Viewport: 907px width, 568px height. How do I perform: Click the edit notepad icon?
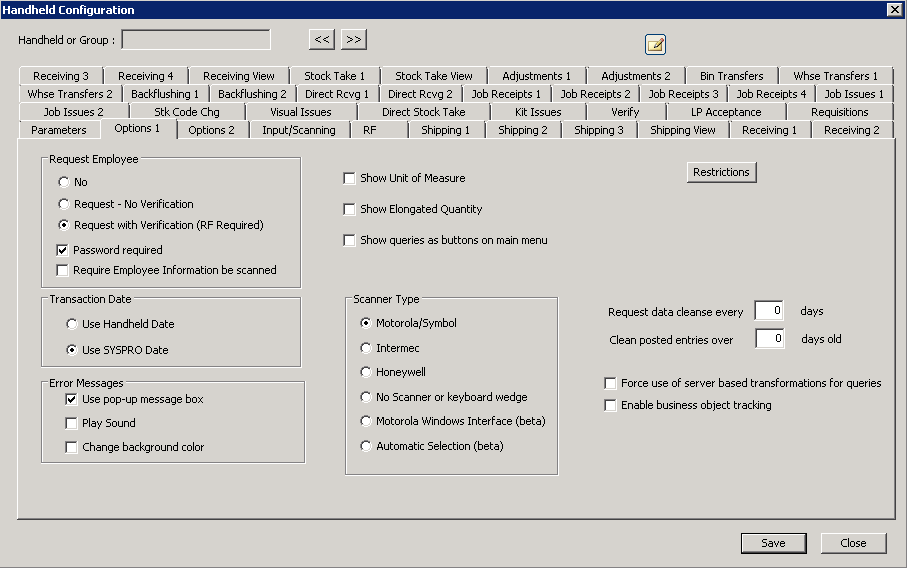click(655, 44)
